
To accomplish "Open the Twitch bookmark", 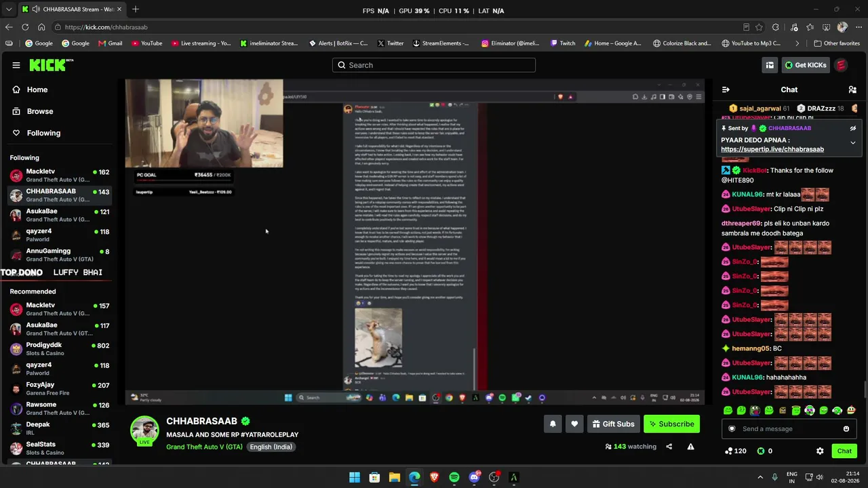I will point(563,43).
